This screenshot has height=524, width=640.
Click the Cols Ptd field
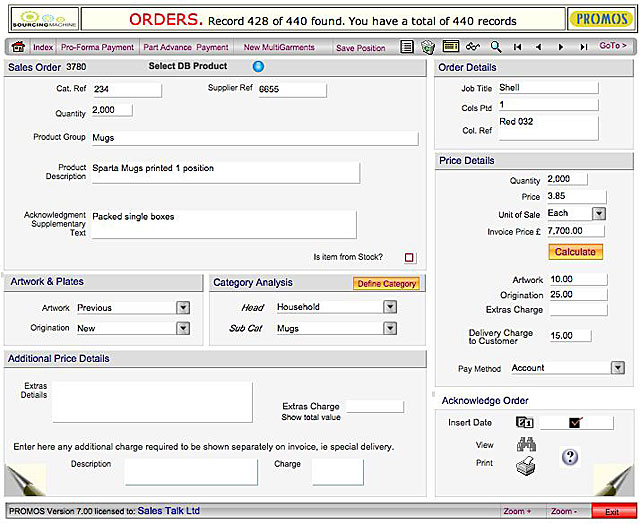(x=549, y=105)
